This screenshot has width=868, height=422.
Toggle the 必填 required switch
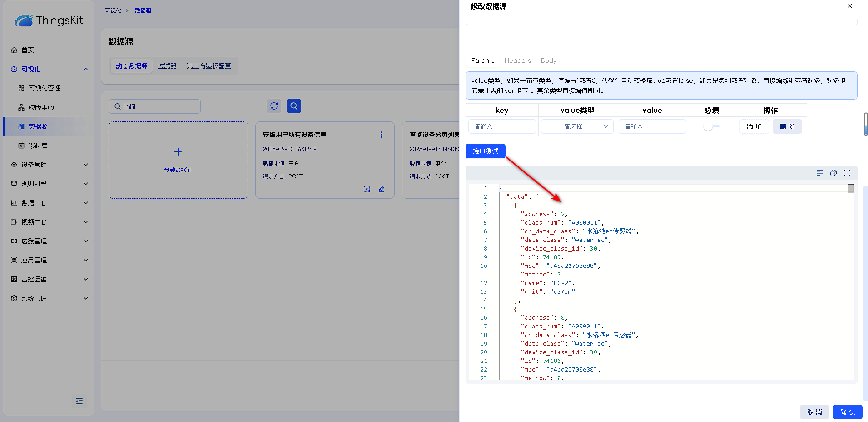coord(711,126)
